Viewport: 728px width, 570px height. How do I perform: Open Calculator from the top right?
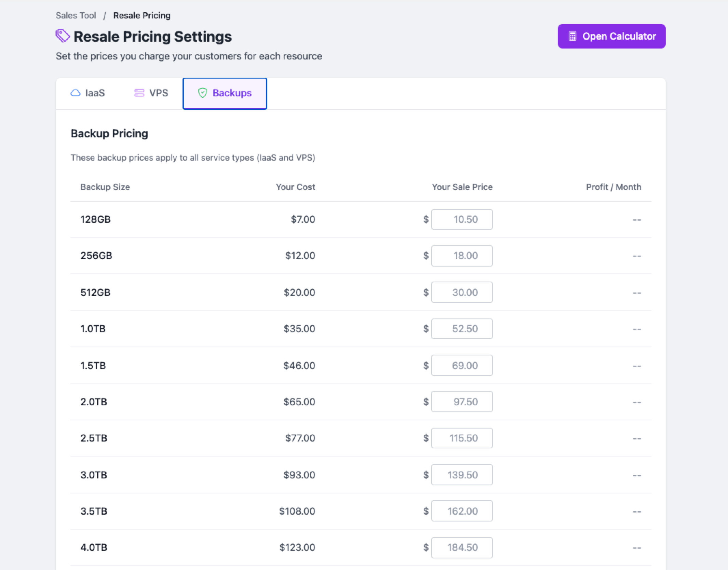[x=611, y=36]
